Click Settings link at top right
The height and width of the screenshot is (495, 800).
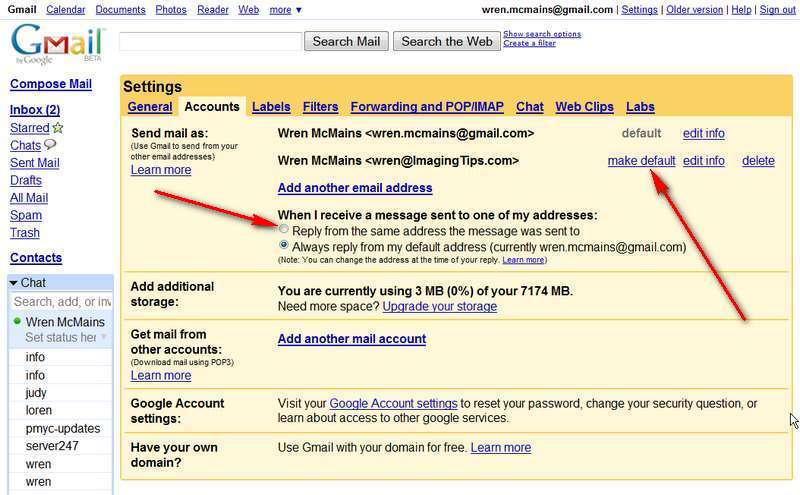tap(639, 10)
